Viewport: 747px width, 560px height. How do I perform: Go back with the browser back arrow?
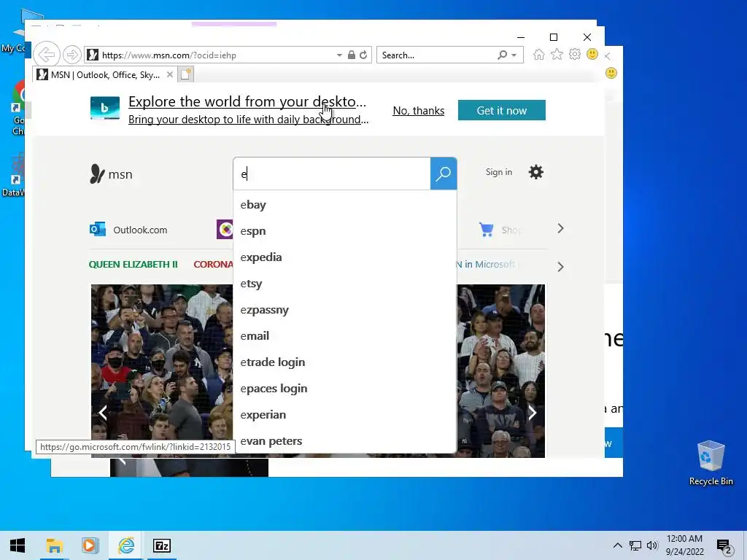pyautogui.click(x=47, y=55)
